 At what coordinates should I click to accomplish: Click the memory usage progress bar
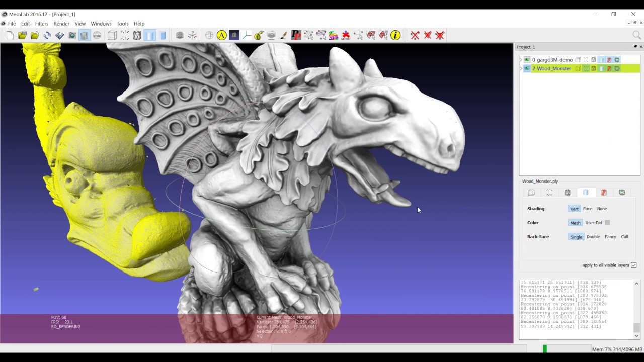566,349
